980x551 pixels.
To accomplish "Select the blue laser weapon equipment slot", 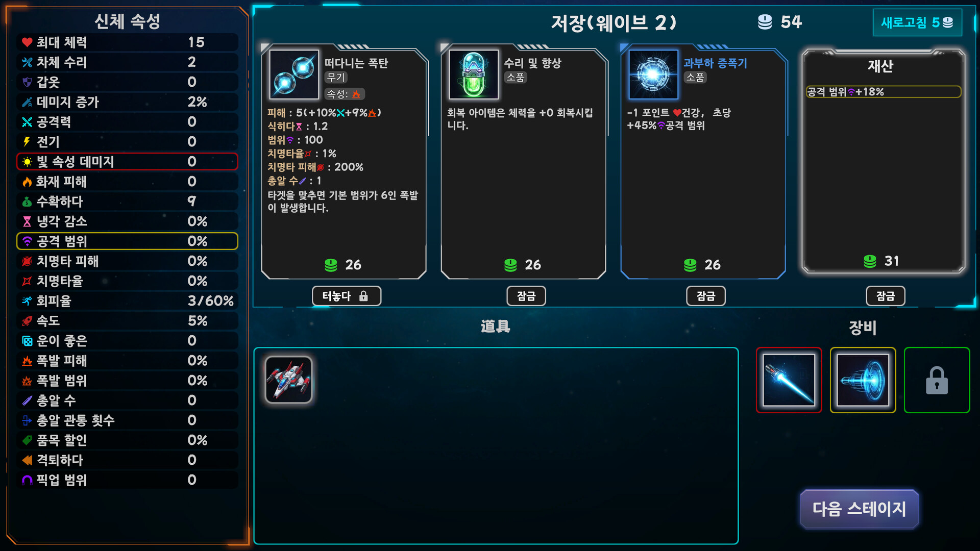I will click(789, 380).
